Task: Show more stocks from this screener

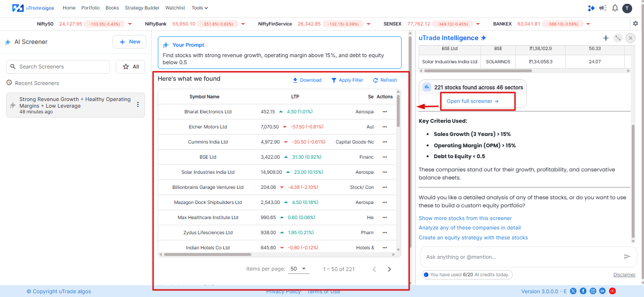Action: coord(465,218)
